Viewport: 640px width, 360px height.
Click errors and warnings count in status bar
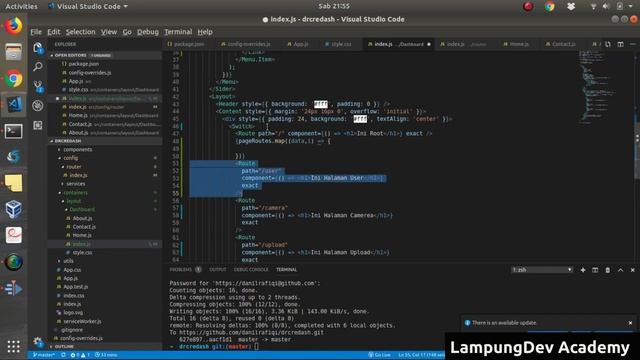(x=80, y=355)
